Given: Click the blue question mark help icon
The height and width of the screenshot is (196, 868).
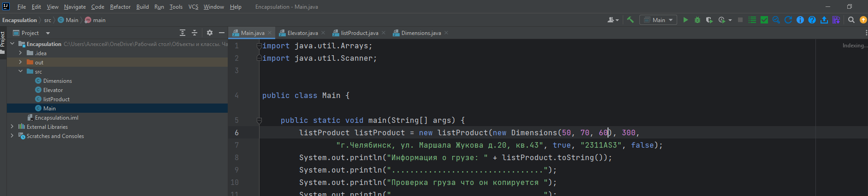Looking at the screenshot, I should [812, 20].
